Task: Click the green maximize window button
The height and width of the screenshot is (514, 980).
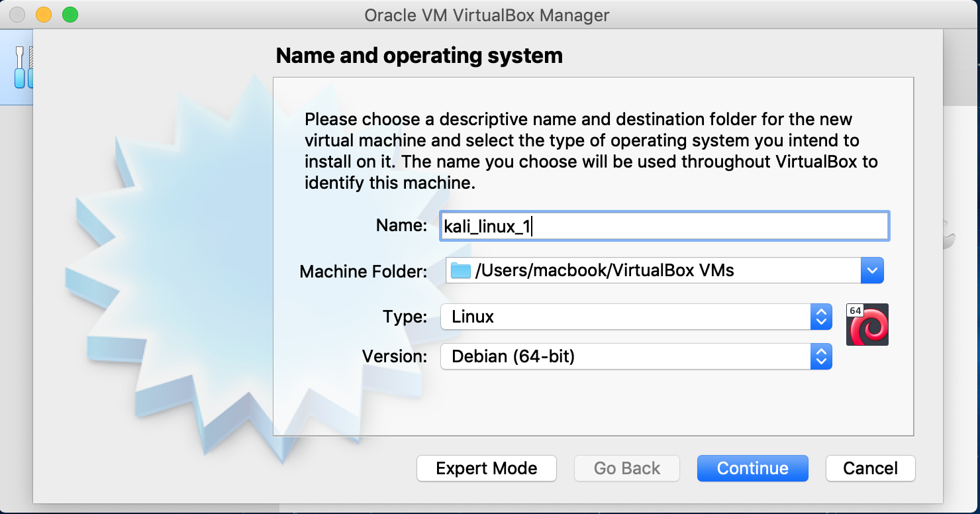Action: pos(70,15)
